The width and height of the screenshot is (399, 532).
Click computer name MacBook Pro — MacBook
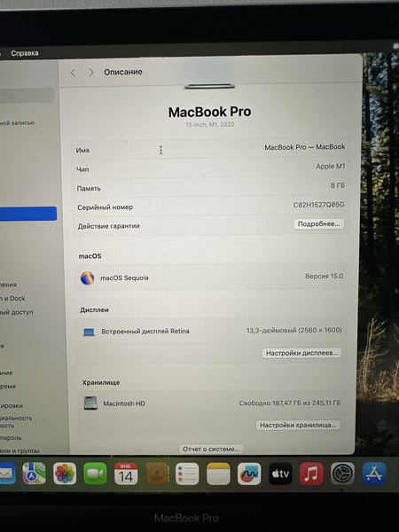(305, 147)
